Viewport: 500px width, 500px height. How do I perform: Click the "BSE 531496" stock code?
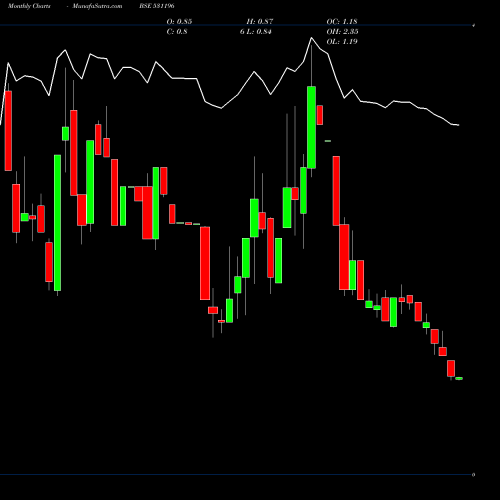click(x=157, y=6)
